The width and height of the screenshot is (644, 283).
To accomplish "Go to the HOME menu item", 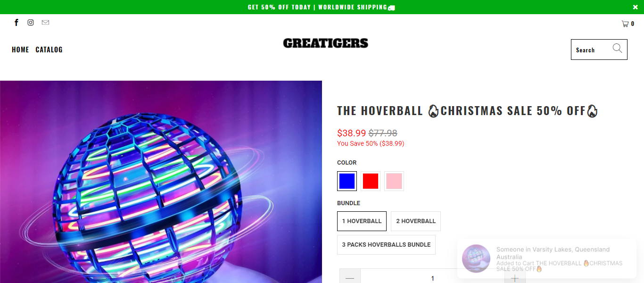I will [x=20, y=50].
